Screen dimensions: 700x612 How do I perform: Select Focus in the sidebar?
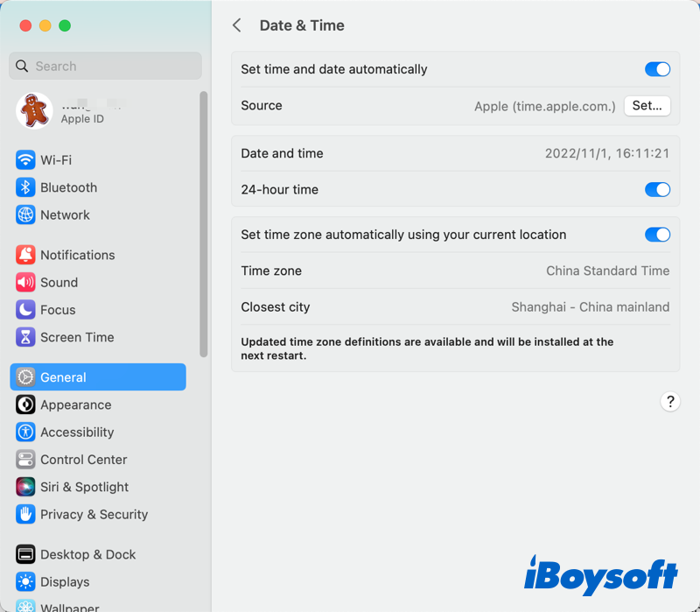pos(56,309)
